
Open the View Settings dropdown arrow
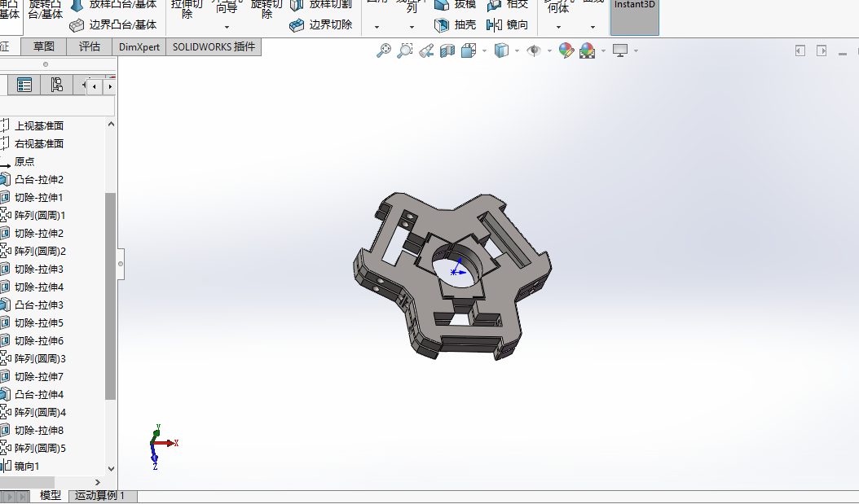(x=636, y=51)
